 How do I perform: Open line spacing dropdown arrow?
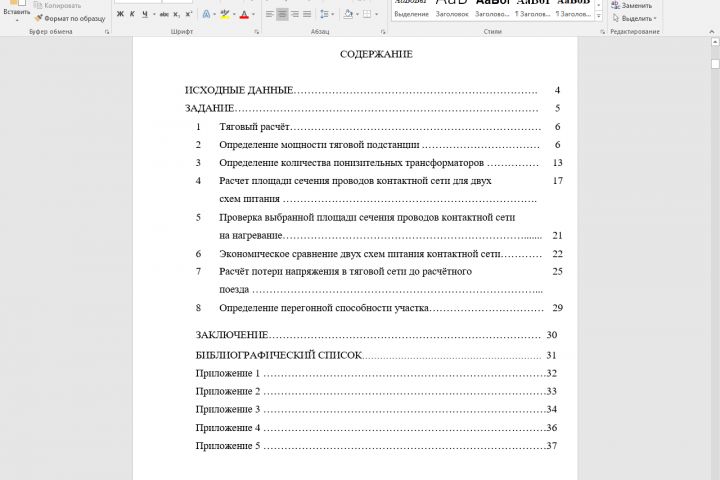pyautogui.click(x=332, y=14)
